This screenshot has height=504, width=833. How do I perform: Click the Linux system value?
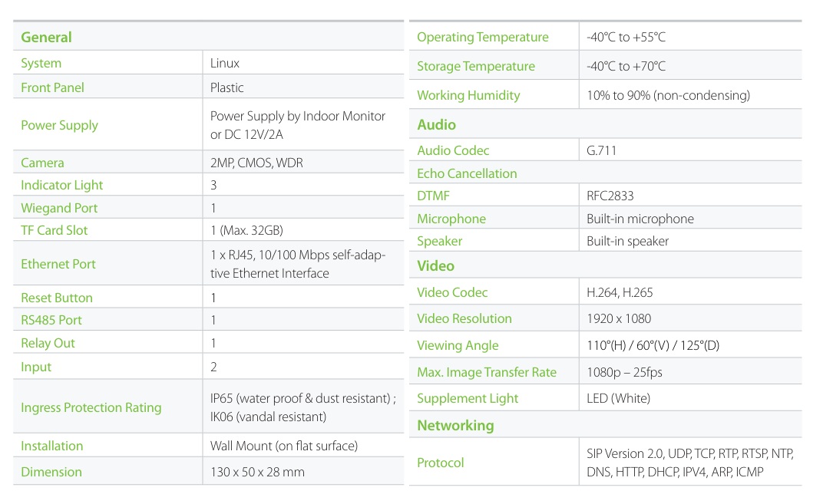225,63
